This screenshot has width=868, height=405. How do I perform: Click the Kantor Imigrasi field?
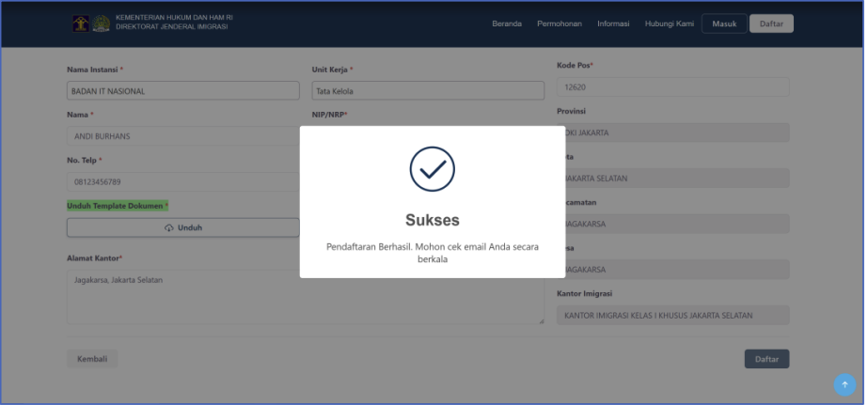tap(673, 316)
